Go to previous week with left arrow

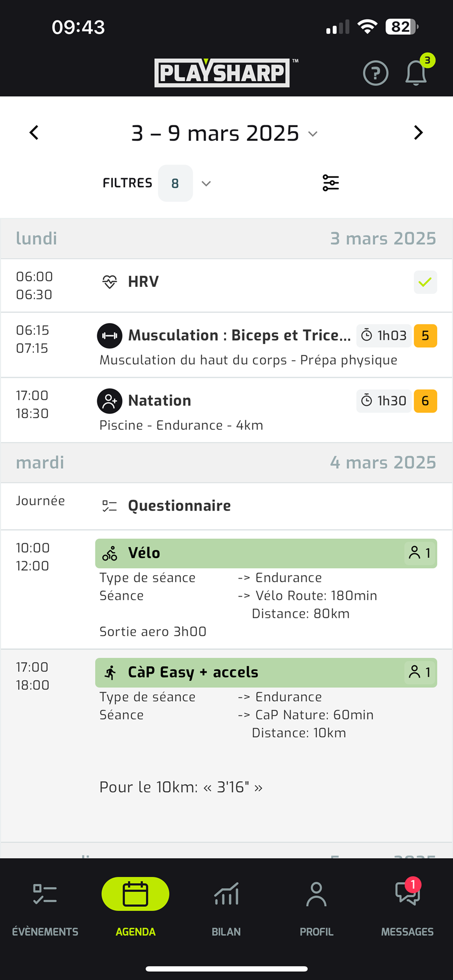tap(34, 133)
